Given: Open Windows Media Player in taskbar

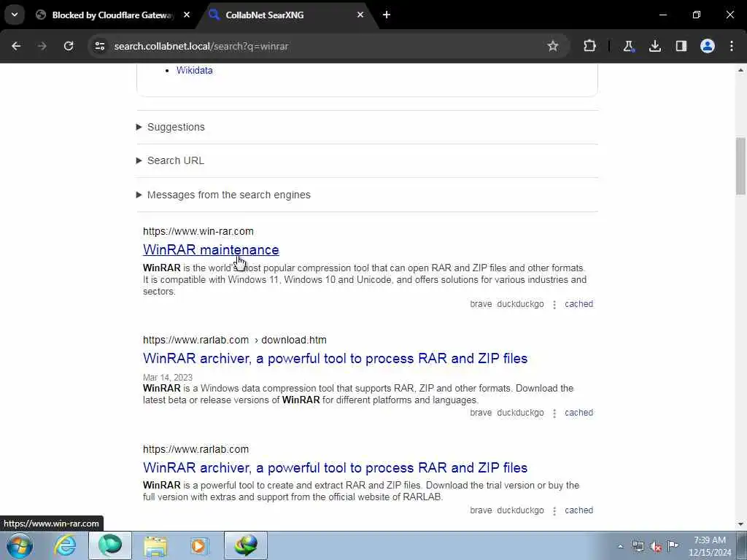Looking at the screenshot, I should tap(199, 545).
